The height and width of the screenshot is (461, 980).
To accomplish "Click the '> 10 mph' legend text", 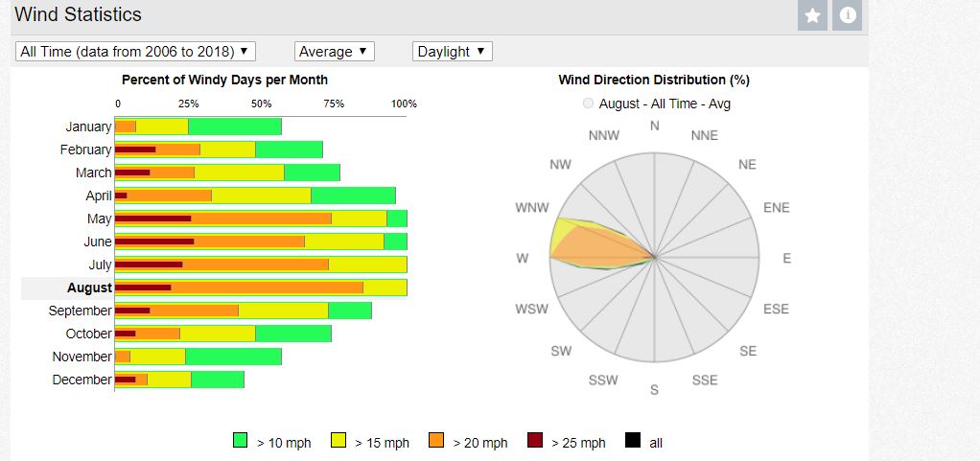I will (x=284, y=443).
